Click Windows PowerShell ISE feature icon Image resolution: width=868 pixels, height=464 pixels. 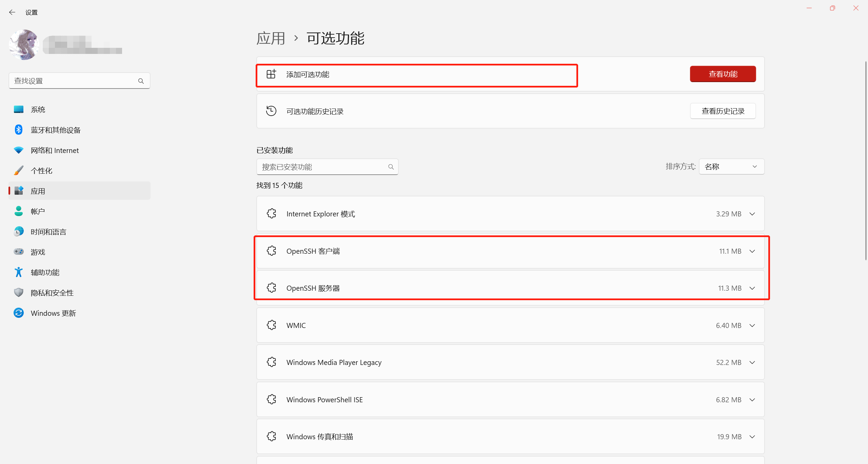pyautogui.click(x=271, y=400)
